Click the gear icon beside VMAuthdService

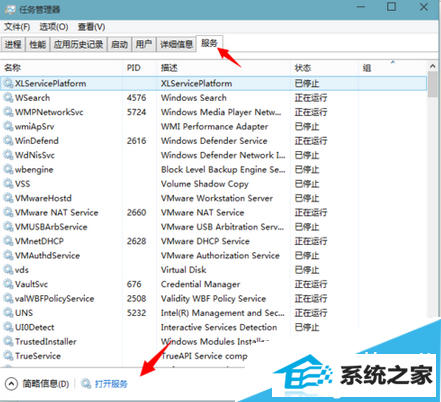8,255
